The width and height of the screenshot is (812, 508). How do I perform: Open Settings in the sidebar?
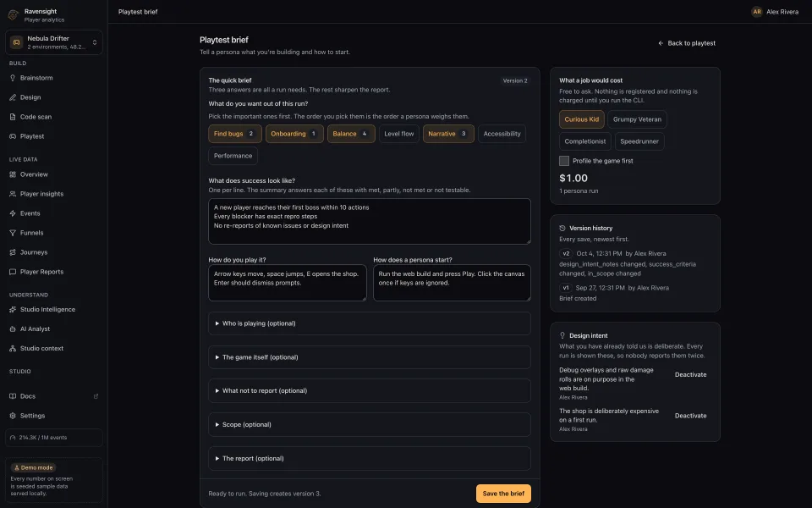pos(54,416)
